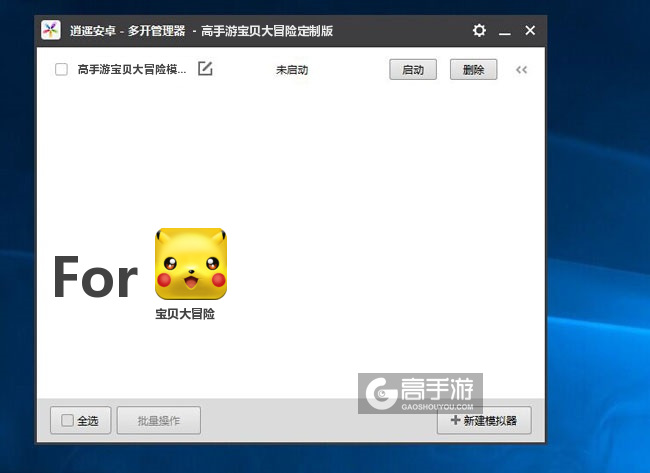Delete the emulator with 删除 button
The image size is (650, 473).
point(473,70)
